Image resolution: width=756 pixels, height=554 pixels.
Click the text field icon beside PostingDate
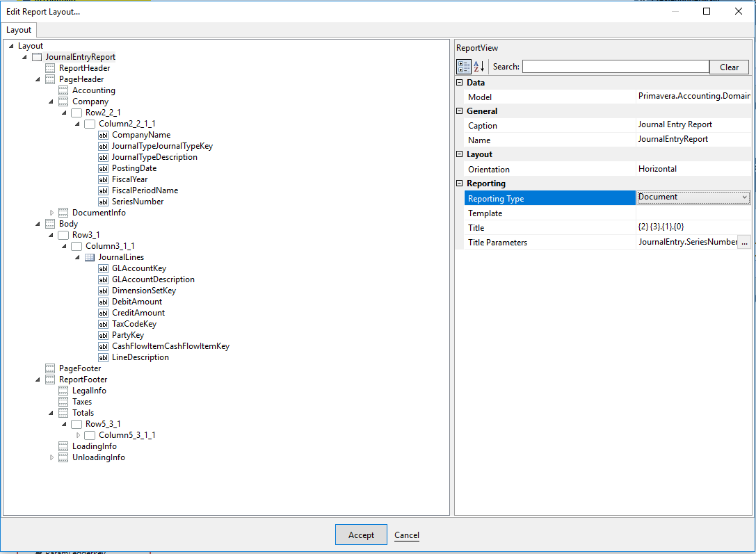(x=103, y=168)
